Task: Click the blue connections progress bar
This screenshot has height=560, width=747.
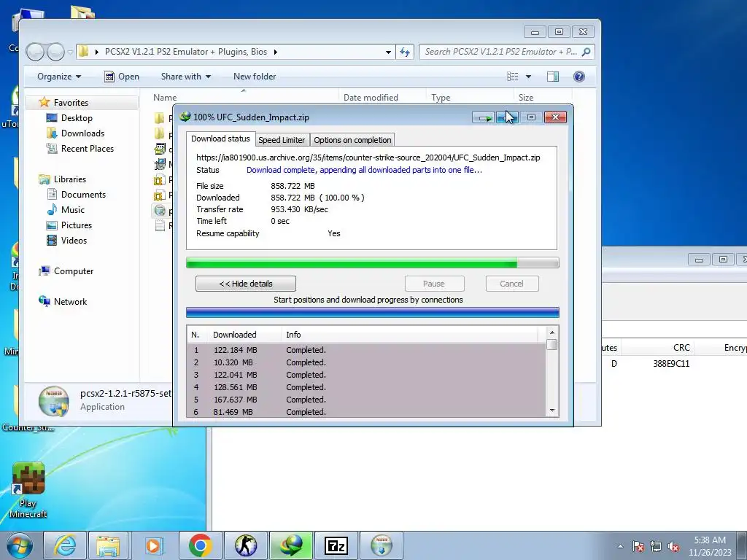Action: tap(372, 312)
